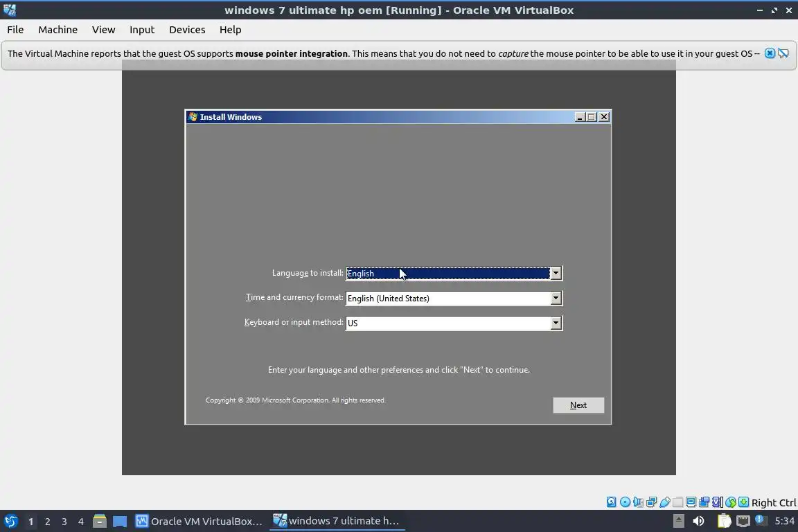Viewport: 798px width, 532px height.
Task: Open the Machine menu
Action: (58, 30)
